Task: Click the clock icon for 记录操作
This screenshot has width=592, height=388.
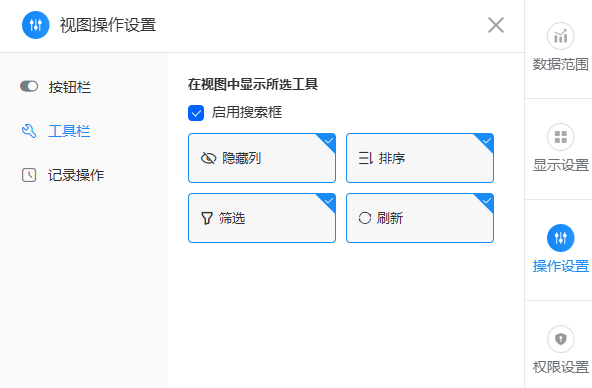Action: tap(29, 175)
